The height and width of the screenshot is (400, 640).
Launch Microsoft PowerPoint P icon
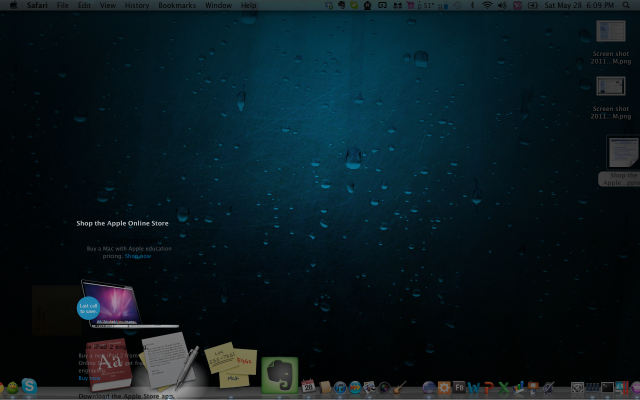click(x=489, y=387)
